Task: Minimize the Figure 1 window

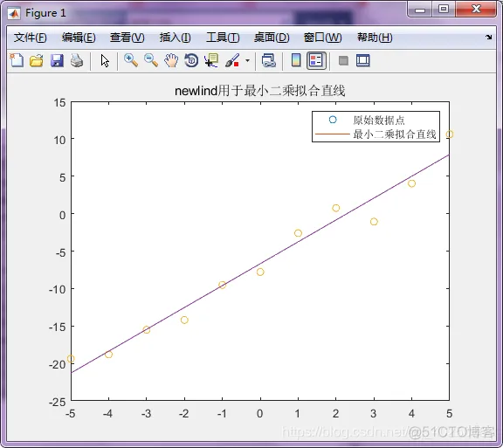Action: [x=420, y=10]
